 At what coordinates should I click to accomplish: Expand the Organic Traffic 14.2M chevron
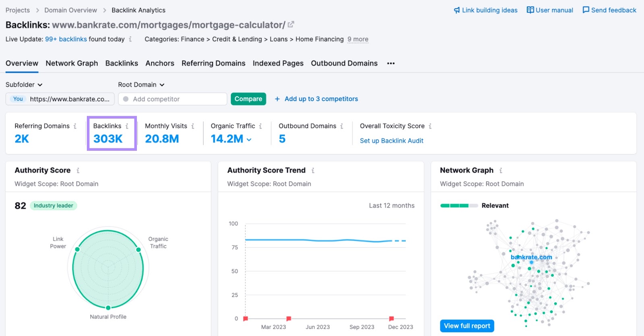tap(249, 139)
